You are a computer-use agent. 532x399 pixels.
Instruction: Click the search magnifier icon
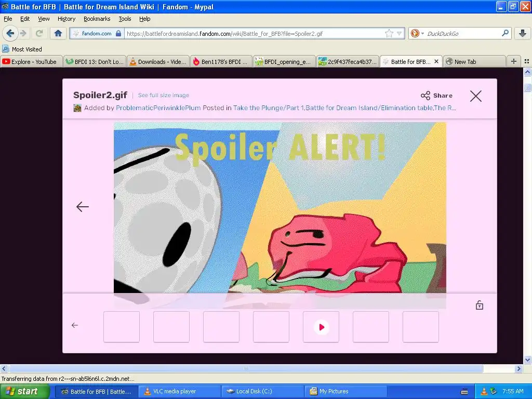click(505, 33)
